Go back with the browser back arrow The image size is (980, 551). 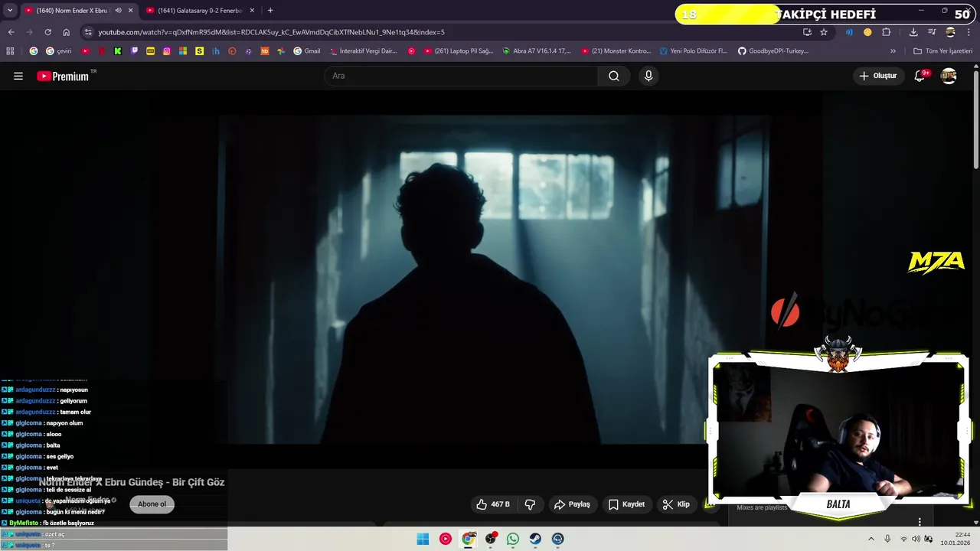(11, 32)
